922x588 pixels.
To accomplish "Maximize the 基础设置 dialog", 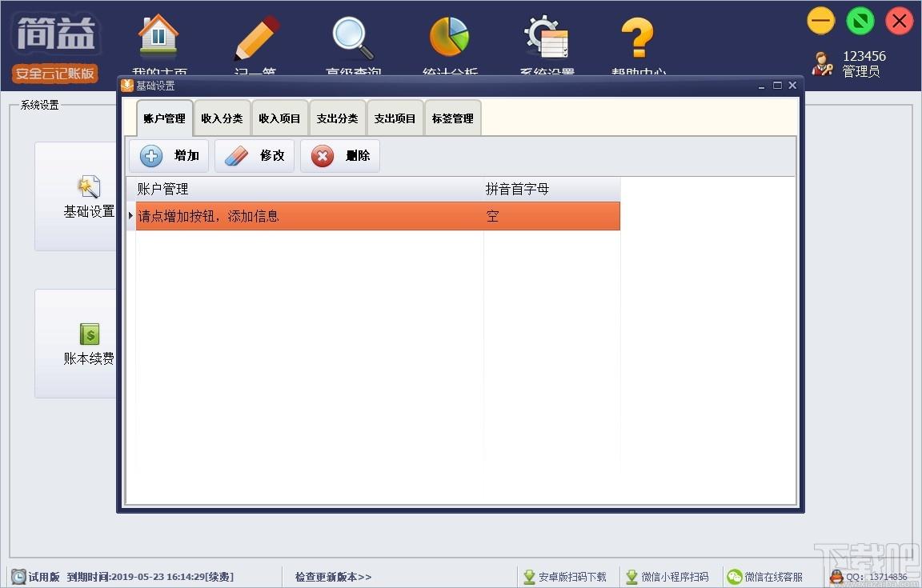I will (777, 86).
